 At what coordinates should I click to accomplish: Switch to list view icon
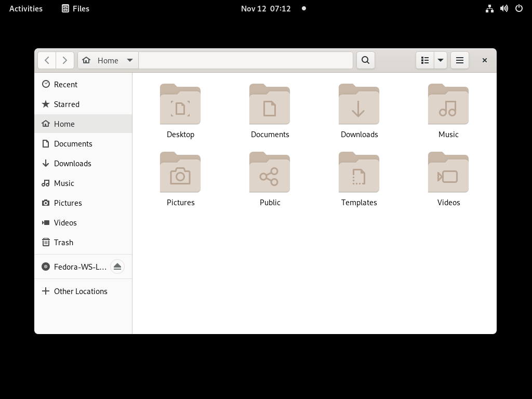[425, 60]
